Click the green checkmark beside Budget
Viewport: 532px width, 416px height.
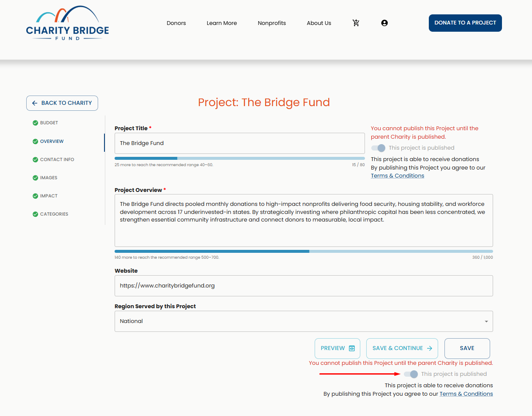point(36,123)
